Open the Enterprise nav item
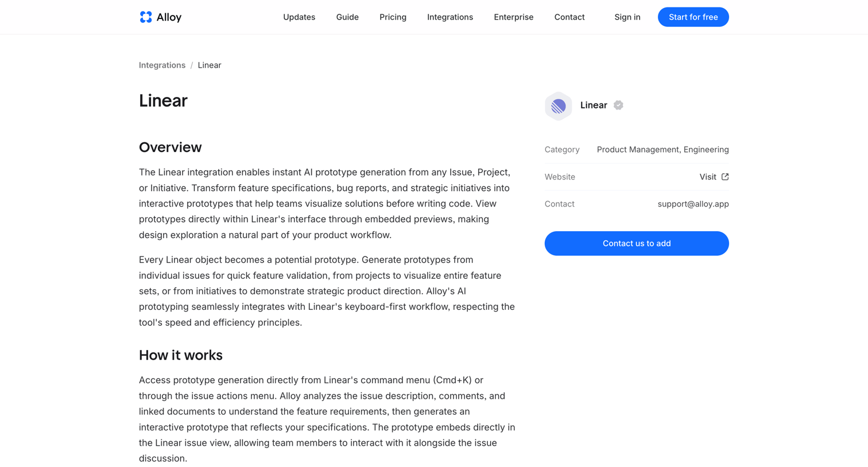This screenshot has width=868, height=467. click(513, 17)
